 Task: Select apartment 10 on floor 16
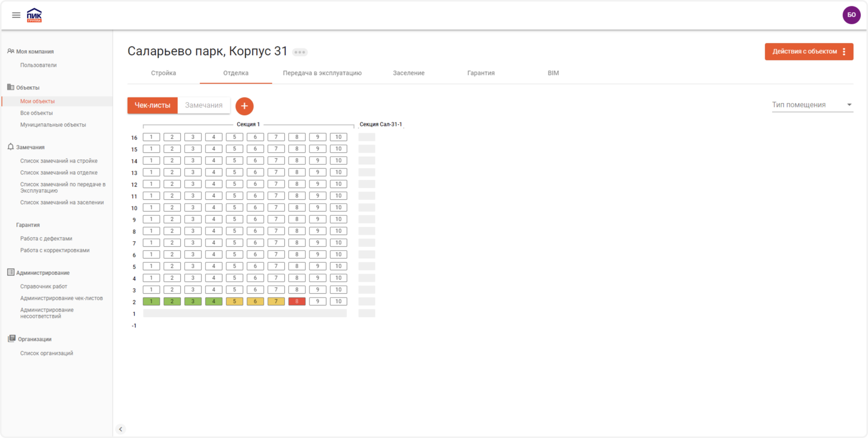point(338,137)
